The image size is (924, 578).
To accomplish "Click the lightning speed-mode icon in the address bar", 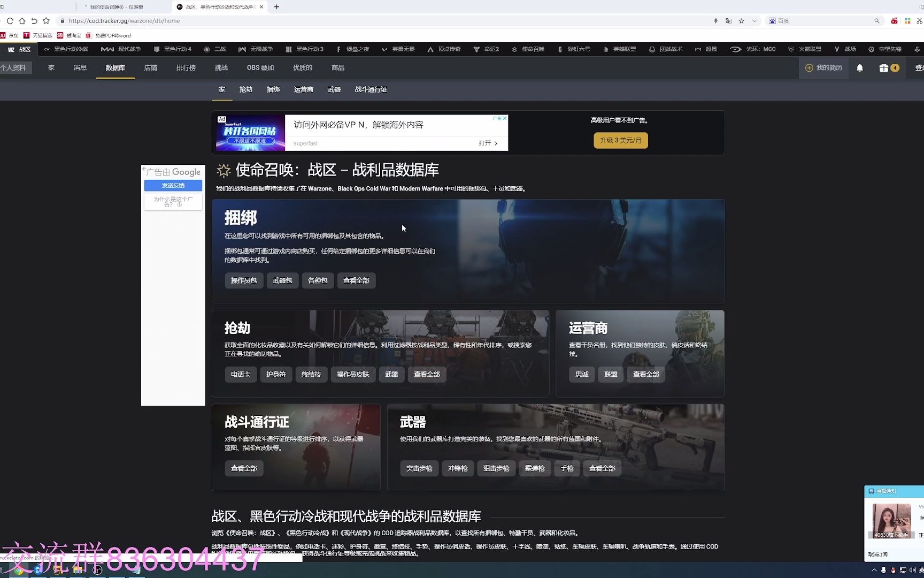I will [716, 21].
